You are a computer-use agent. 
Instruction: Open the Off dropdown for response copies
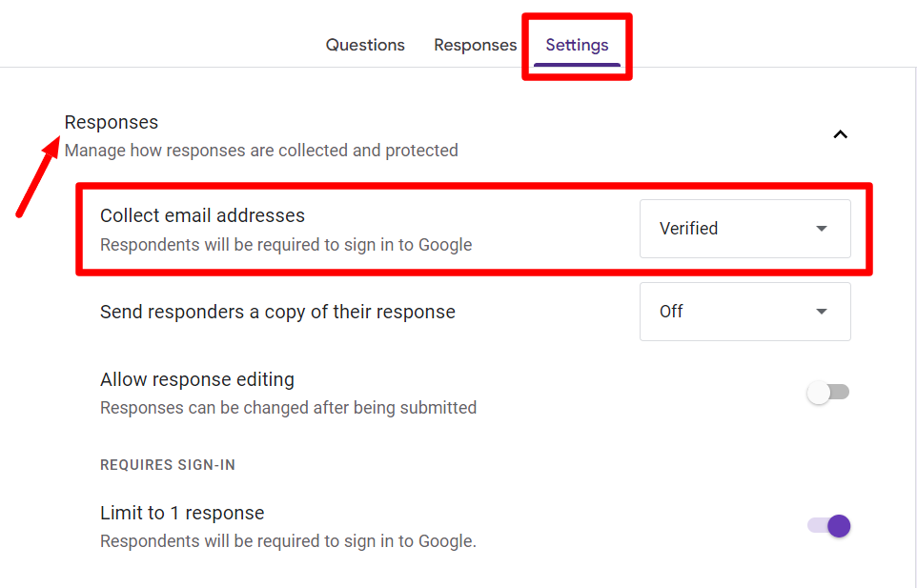[744, 312]
